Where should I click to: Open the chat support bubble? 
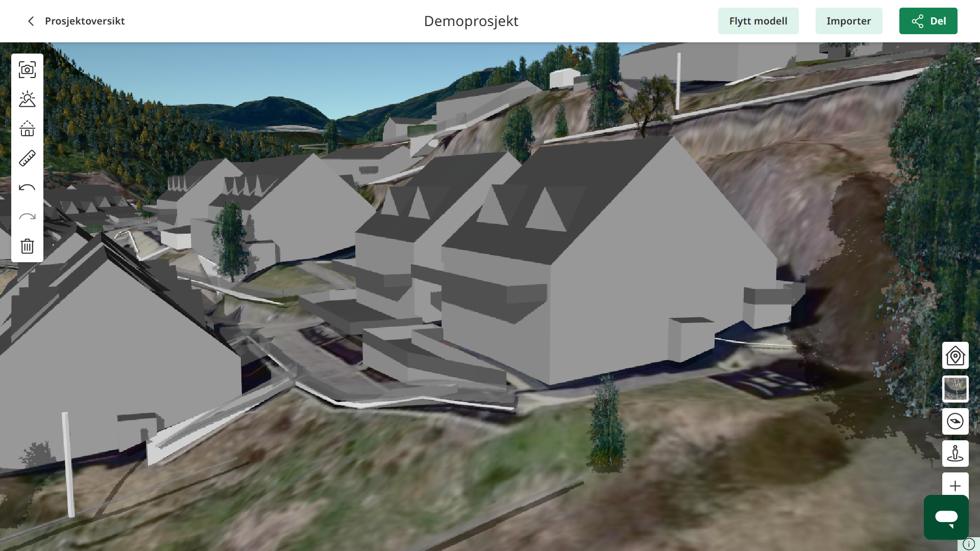(x=946, y=517)
